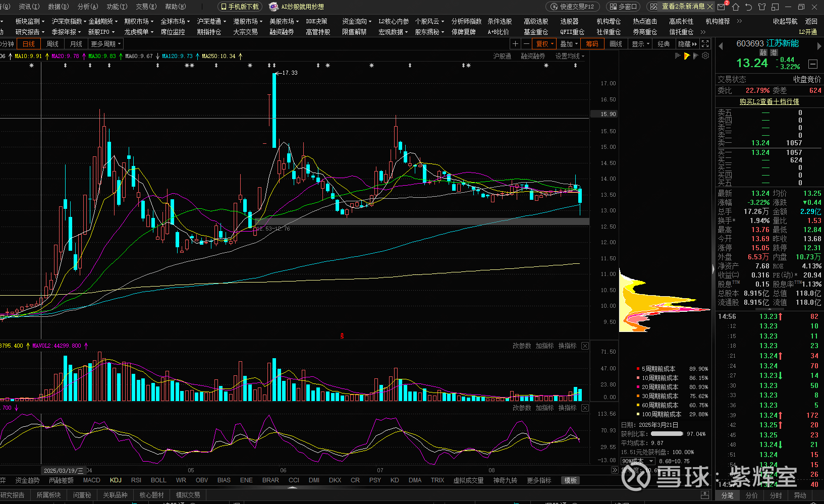Open the 所属板块 bottom tab
Viewport: 824px width, 504px height.
[x=48, y=495]
